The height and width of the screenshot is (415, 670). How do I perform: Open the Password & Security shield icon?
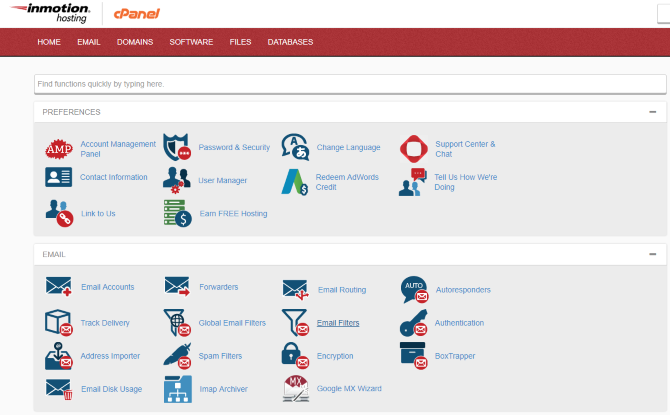(x=177, y=147)
